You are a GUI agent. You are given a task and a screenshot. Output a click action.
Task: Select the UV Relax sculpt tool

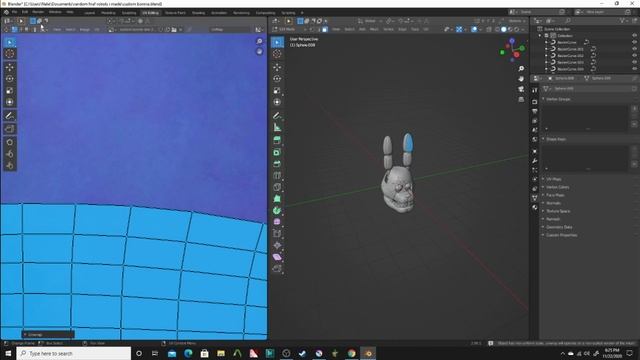point(10,154)
